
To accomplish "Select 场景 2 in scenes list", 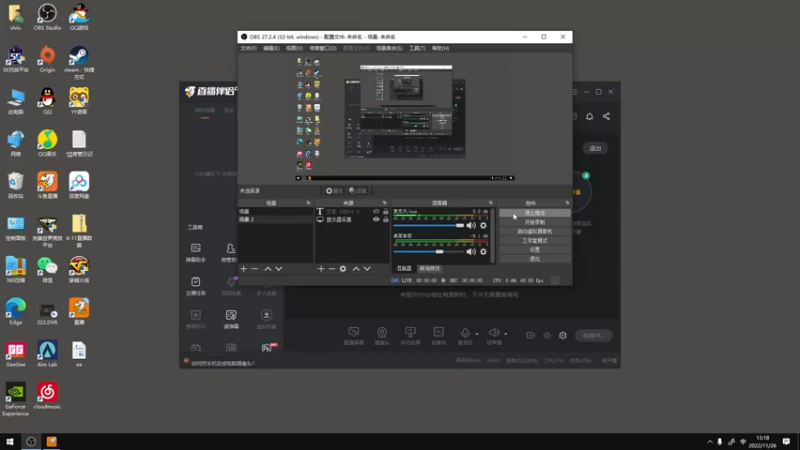I will point(276,219).
